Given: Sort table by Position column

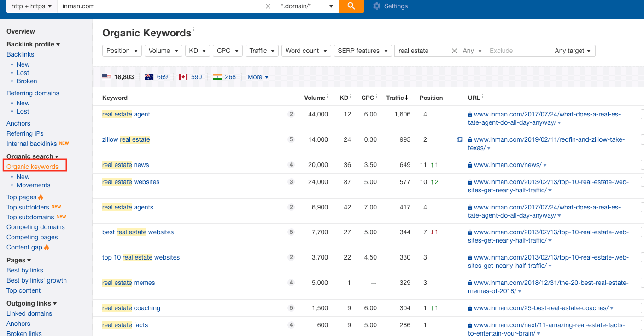Looking at the screenshot, I should coord(431,98).
